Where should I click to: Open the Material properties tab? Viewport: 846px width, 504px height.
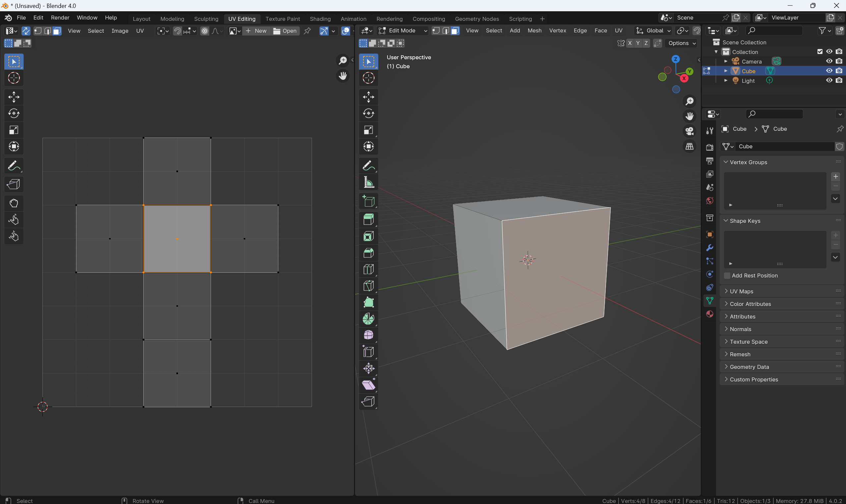click(710, 314)
